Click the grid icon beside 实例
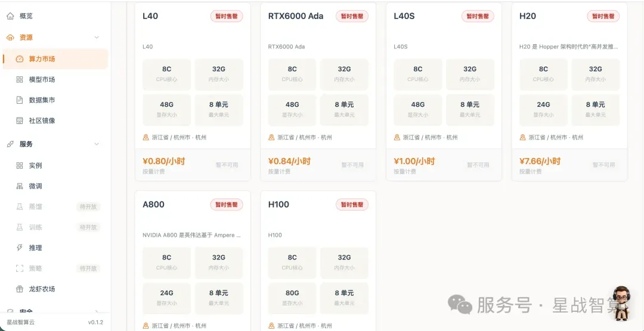 coord(20,166)
